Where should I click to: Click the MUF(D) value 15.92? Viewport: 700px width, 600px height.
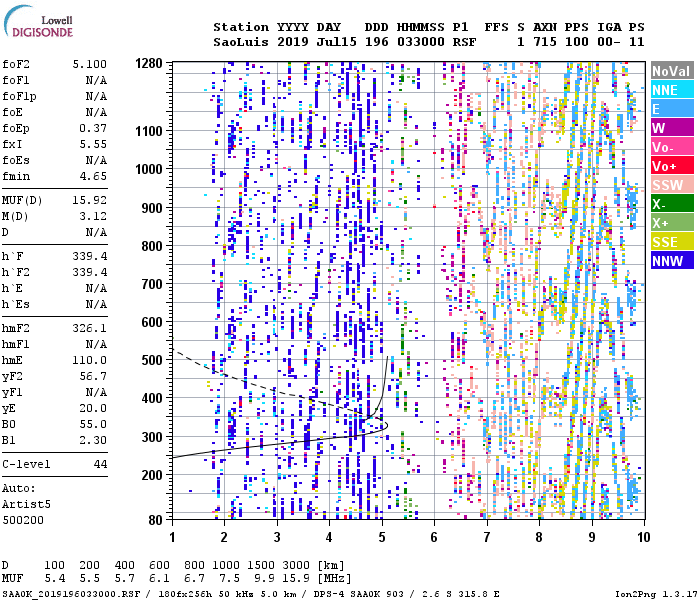pos(90,200)
